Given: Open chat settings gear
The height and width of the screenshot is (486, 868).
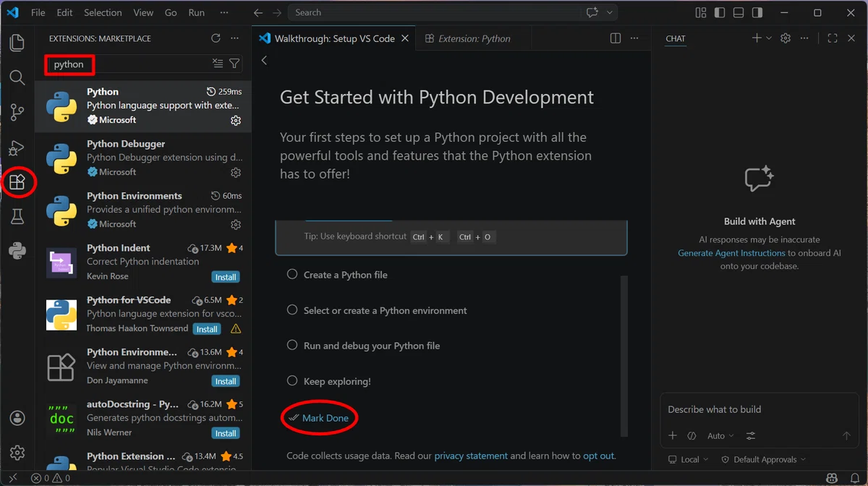Looking at the screenshot, I should pos(786,38).
